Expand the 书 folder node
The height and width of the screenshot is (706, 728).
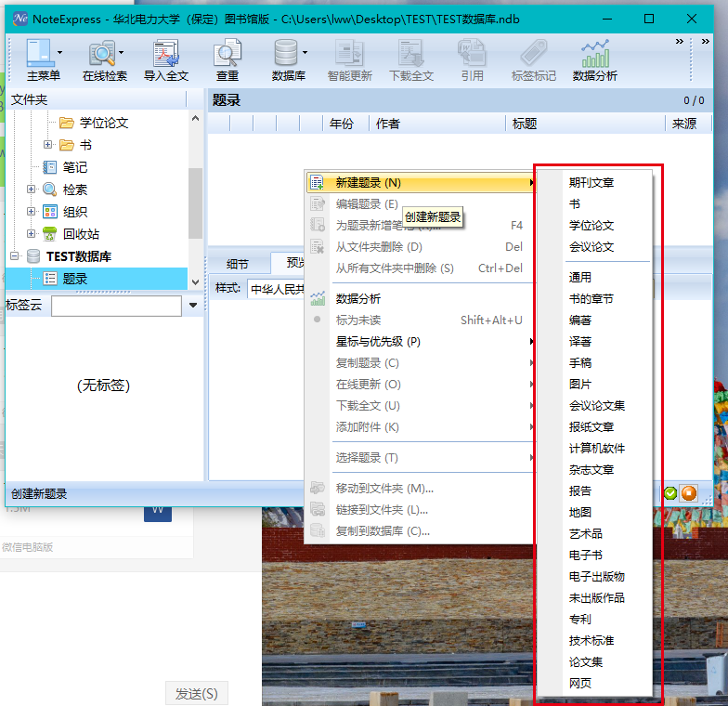(47, 145)
